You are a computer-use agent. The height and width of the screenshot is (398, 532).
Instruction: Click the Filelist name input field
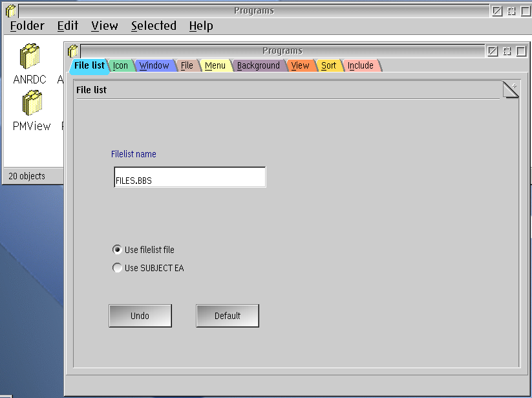coord(190,177)
